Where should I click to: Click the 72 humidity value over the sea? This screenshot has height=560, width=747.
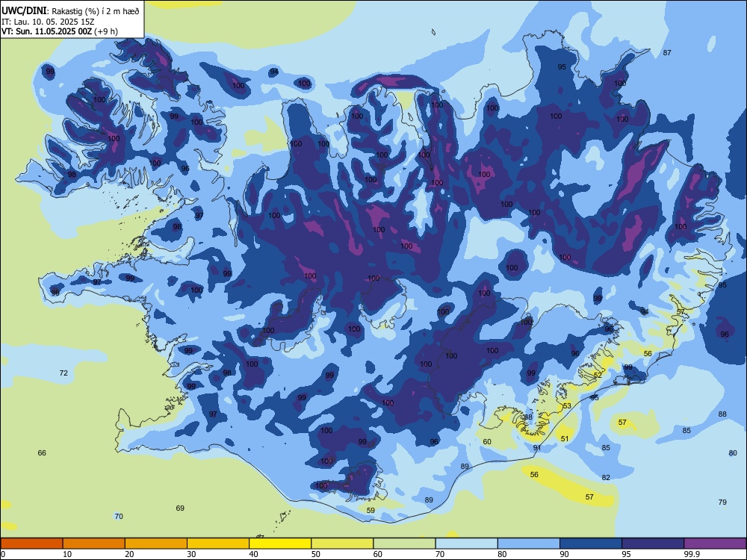click(x=63, y=373)
